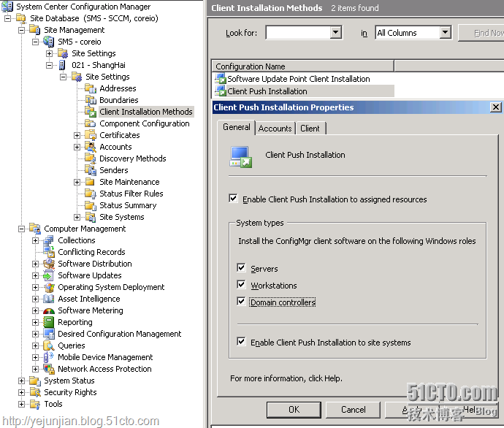Expand the Certificates node

pos(77,136)
